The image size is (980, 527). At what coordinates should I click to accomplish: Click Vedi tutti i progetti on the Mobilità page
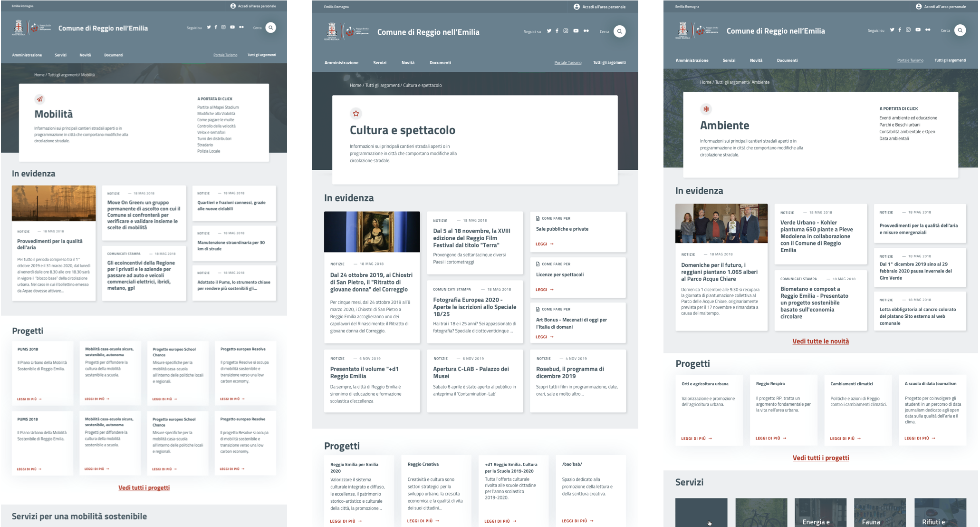[144, 488]
